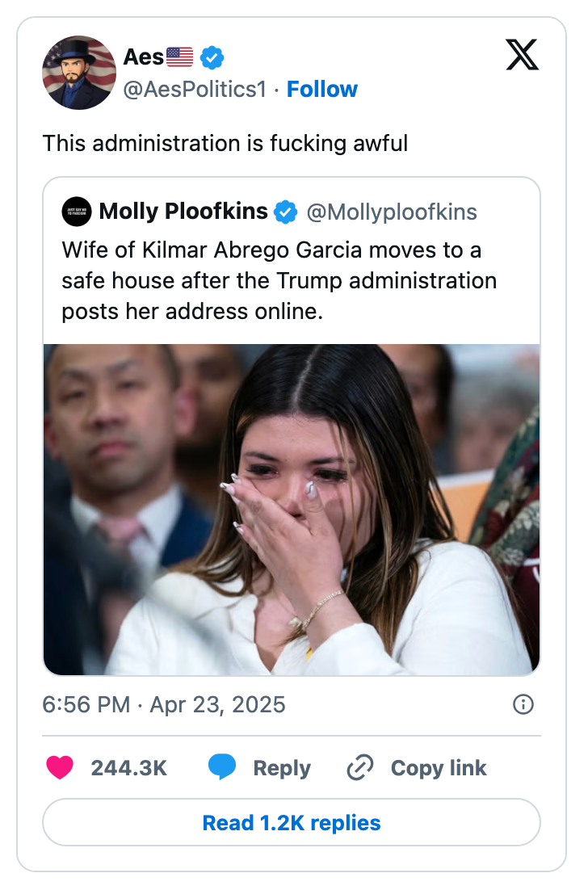The image size is (588, 890).
Task: Select the @AesPolitics1 handle
Action: coord(193,90)
